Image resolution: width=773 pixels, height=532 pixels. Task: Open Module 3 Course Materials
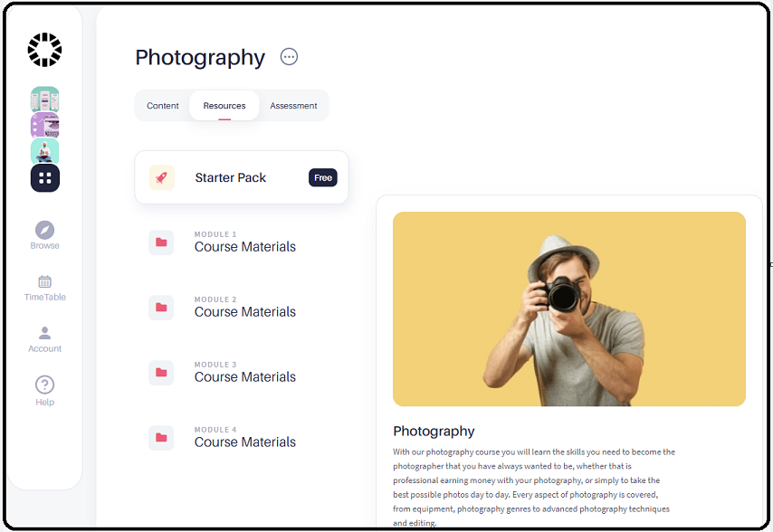(x=245, y=376)
